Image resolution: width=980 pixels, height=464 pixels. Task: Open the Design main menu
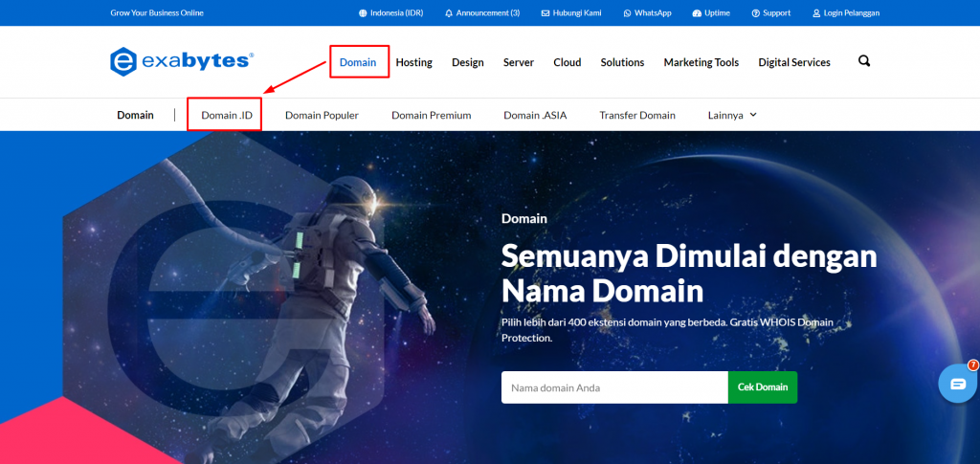(x=467, y=62)
